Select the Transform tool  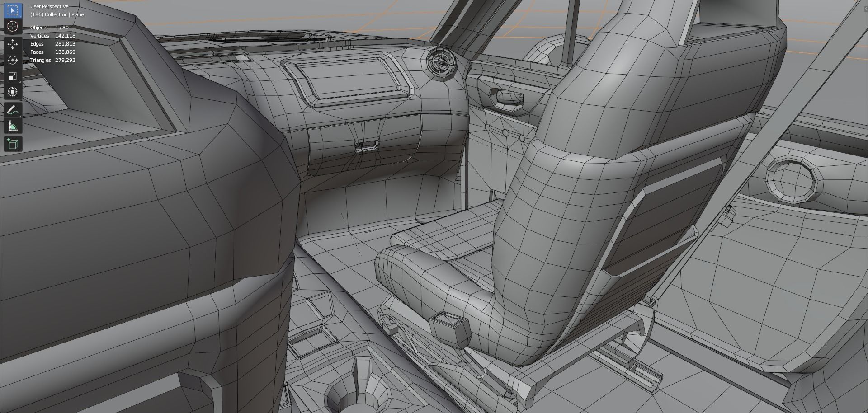point(13,92)
